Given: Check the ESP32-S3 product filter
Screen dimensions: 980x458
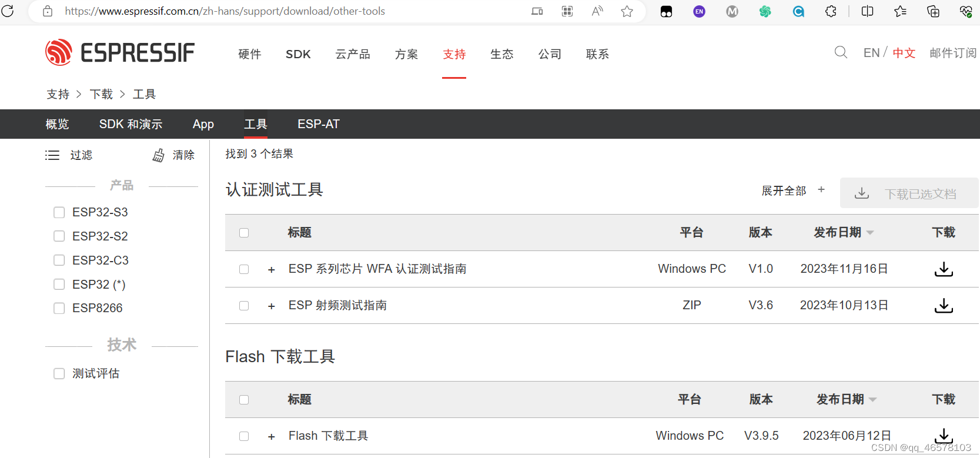Looking at the screenshot, I should [59, 212].
